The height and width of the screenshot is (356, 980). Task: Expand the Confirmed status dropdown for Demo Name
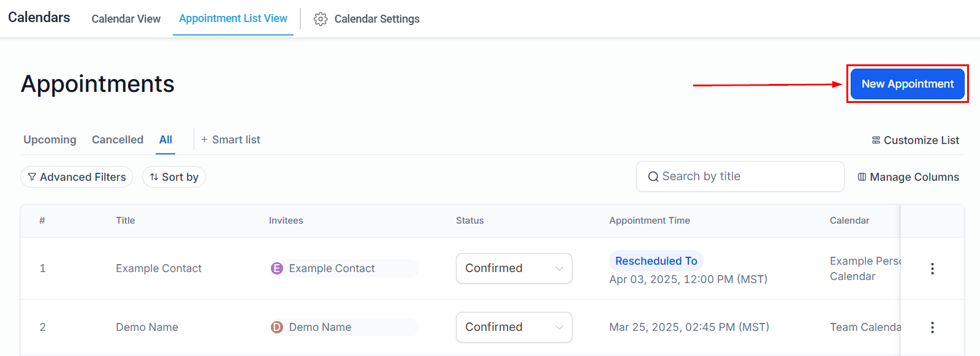(x=514, y=327)
